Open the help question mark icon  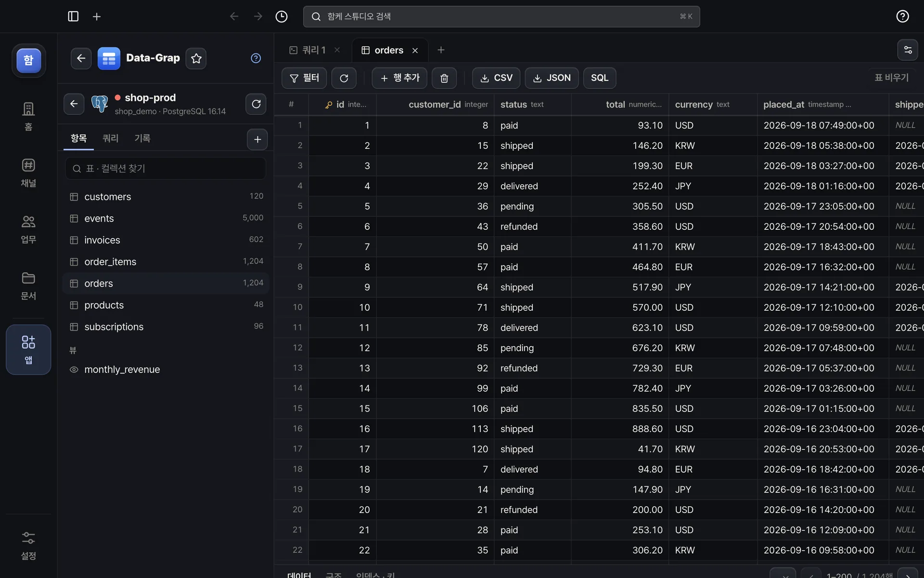(902, 16)
